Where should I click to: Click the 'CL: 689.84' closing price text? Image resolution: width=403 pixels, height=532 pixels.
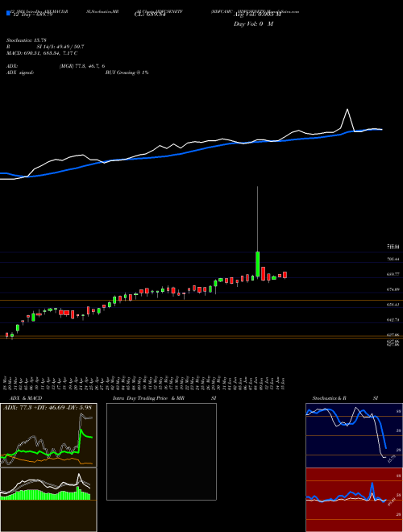tap(150, 15)
